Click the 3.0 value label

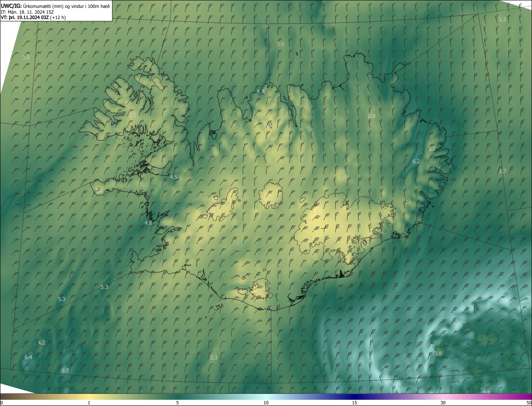tap(26, 57)
